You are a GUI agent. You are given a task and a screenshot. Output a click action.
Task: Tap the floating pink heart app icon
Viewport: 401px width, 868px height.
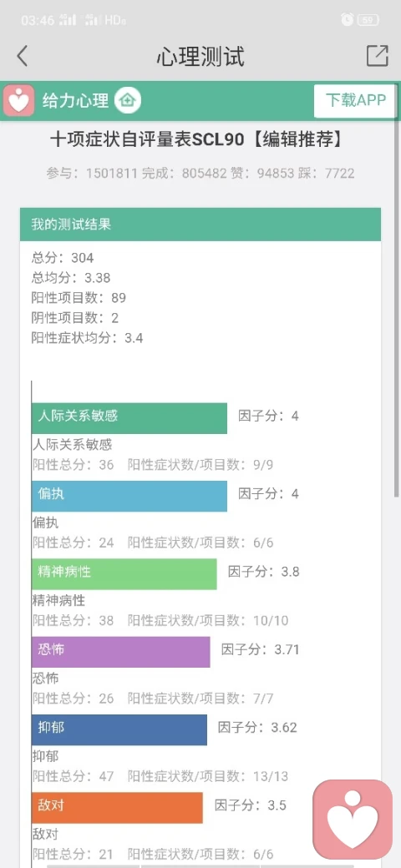(x=353, y=819)
